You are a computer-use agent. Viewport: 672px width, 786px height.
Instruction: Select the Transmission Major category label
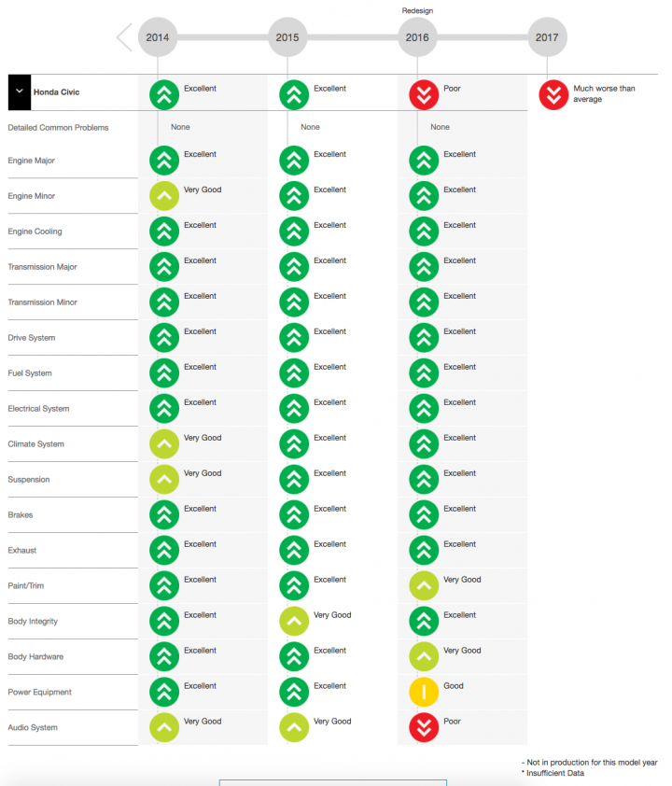pyautogui.click(x=43, y=267)
